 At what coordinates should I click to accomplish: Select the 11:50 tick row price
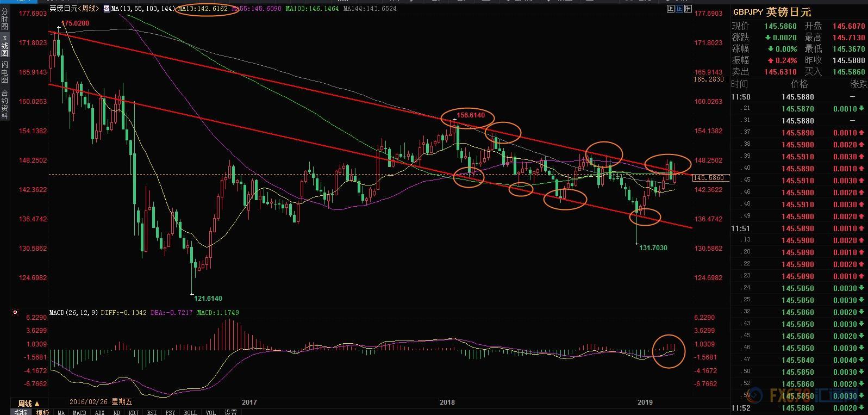[798, 97]
